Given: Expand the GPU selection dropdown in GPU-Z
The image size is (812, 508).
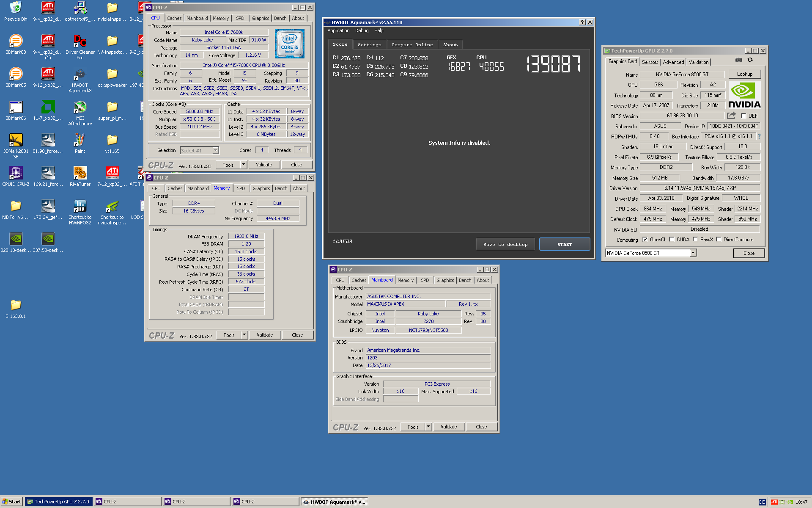Looking at the screenshot, I should 693,253.
